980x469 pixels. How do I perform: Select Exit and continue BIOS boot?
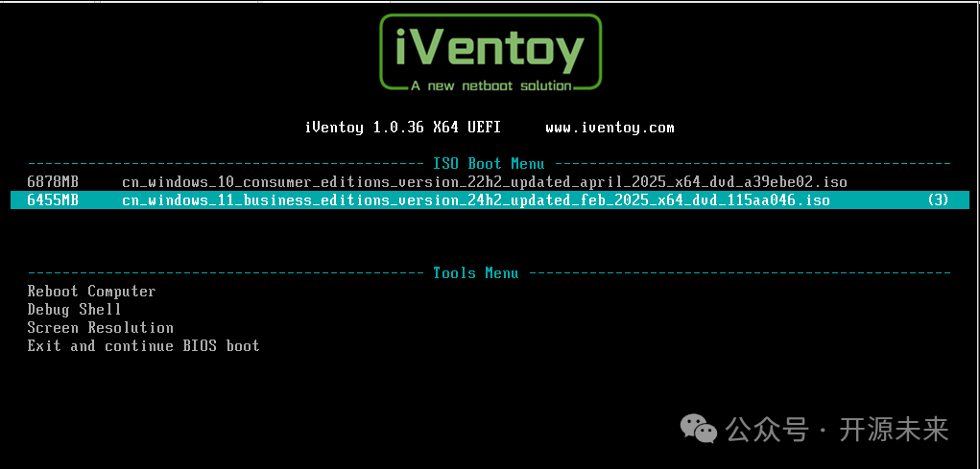(143, 346)
